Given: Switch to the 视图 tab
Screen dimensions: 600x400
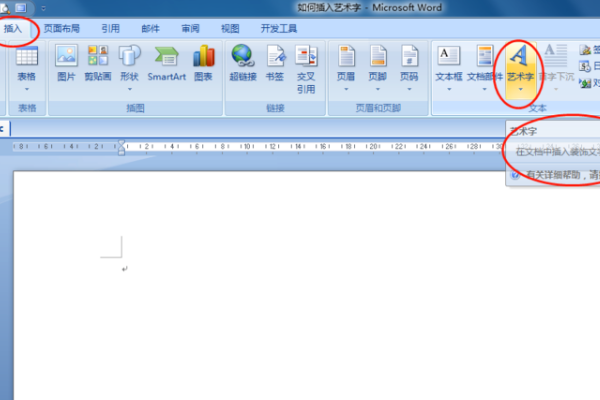Looking at the screenshot, I should tap(230, 29).
